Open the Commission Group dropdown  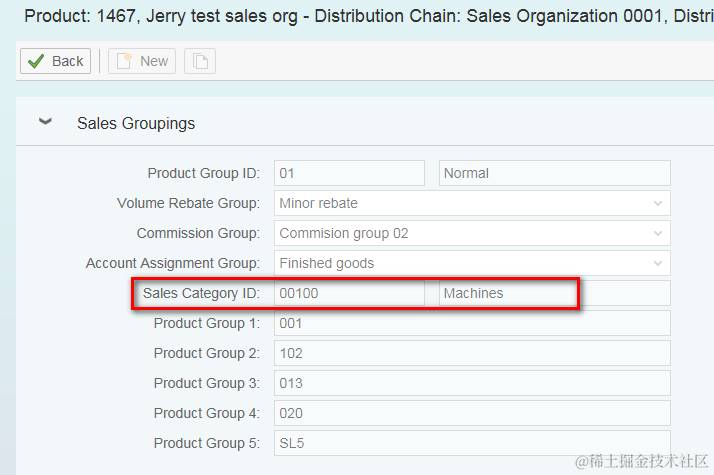coord(657,233)
